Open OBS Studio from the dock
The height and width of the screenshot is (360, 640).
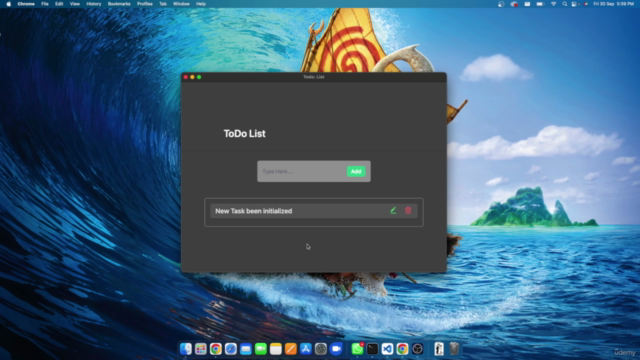point(418,349)
